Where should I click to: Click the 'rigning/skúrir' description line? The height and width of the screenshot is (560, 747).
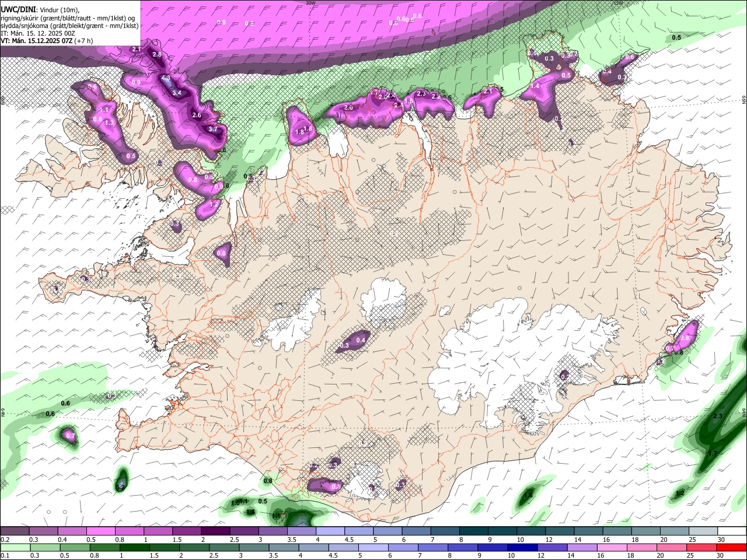point(67,18)
